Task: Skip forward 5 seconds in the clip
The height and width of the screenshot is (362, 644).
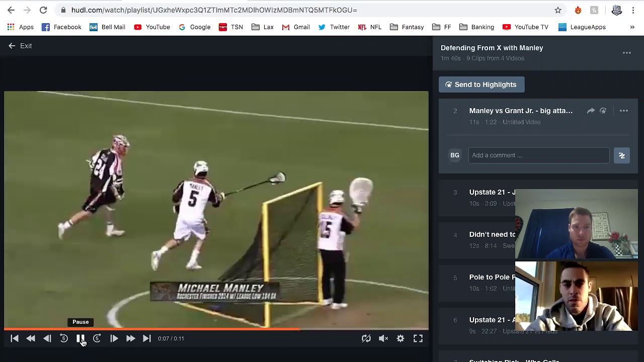Action: pyautogui.click(x=97, y=338)
